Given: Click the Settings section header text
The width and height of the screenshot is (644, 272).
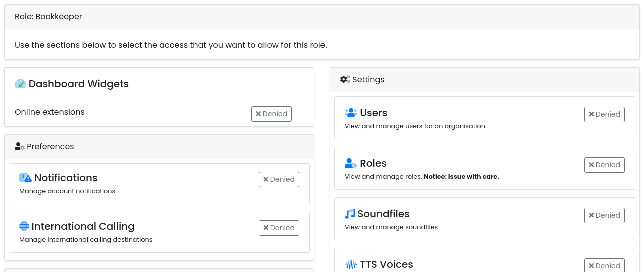Looking at the screenshot, I should click(368, 79).
